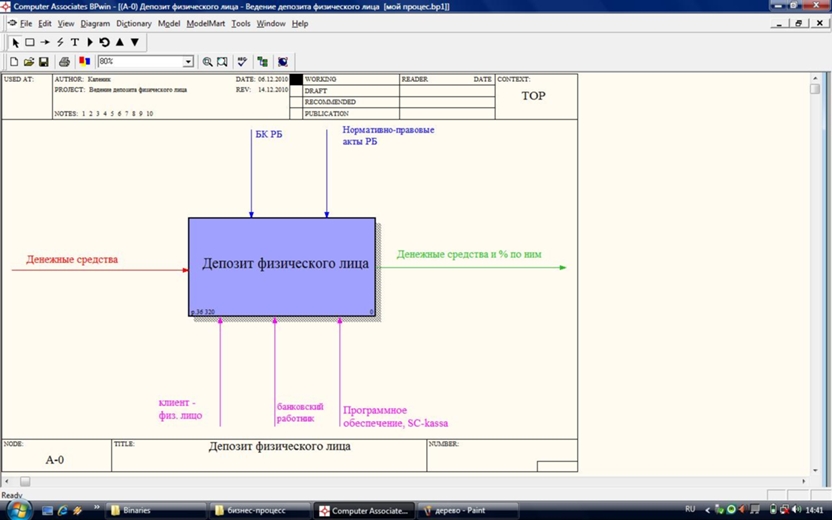The image size is (832, 520).
Task: Click the 'БК РБ' control label
Action: pyautogui.click(x=269, y=135)
